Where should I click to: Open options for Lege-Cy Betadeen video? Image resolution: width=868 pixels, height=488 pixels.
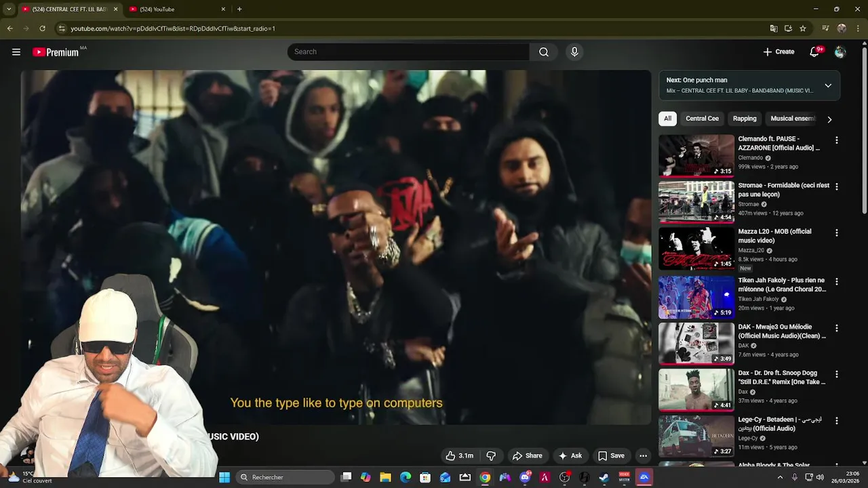pos(836,420)
